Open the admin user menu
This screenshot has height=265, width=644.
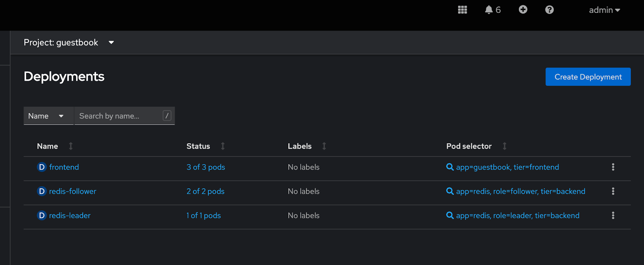pos(605,10)
